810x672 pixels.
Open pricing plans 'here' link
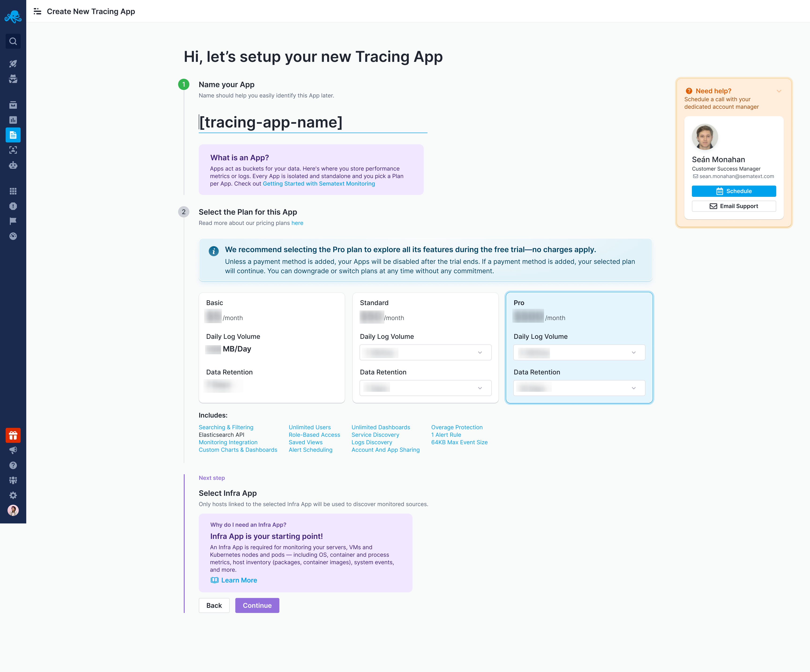point(297,223)
